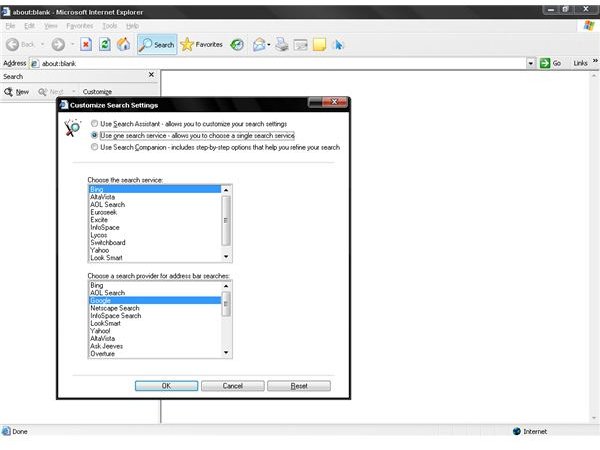Click the Done status page icon

6,431
